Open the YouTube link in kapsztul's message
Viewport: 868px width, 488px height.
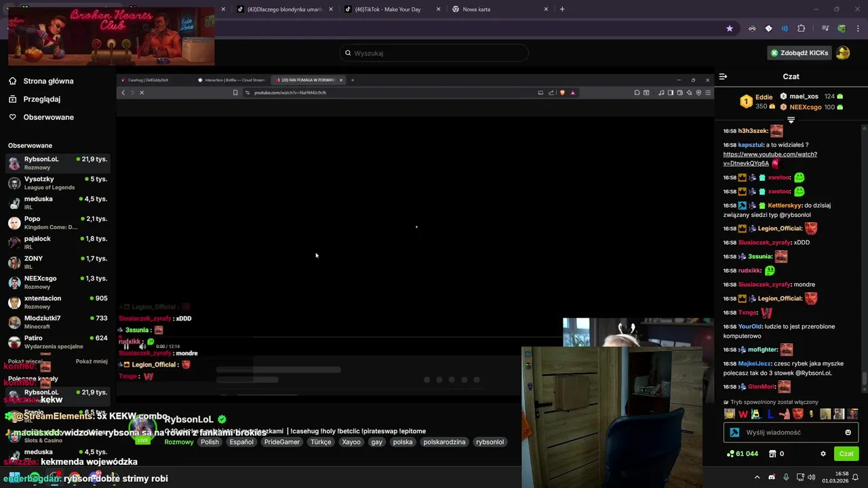[x=770, y=159]
